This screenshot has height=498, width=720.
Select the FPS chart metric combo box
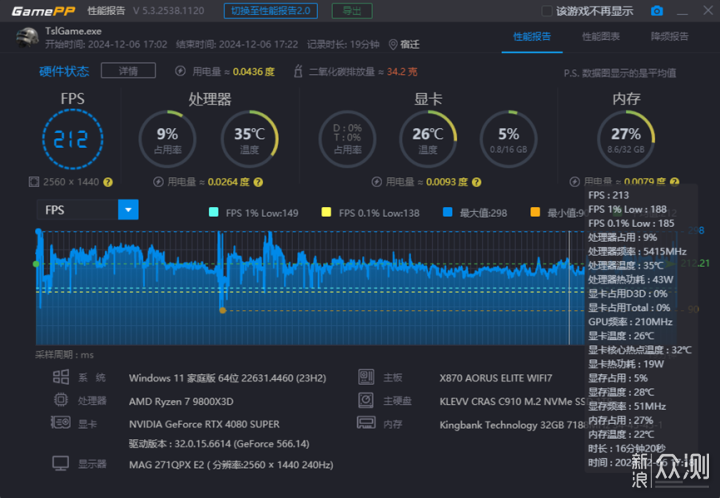pos(87,210)
